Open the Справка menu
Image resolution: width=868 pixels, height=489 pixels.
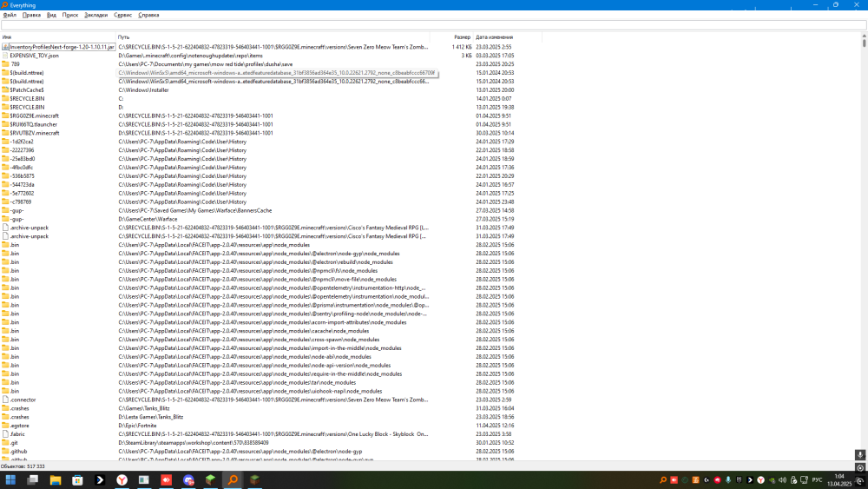coord(148,15)
